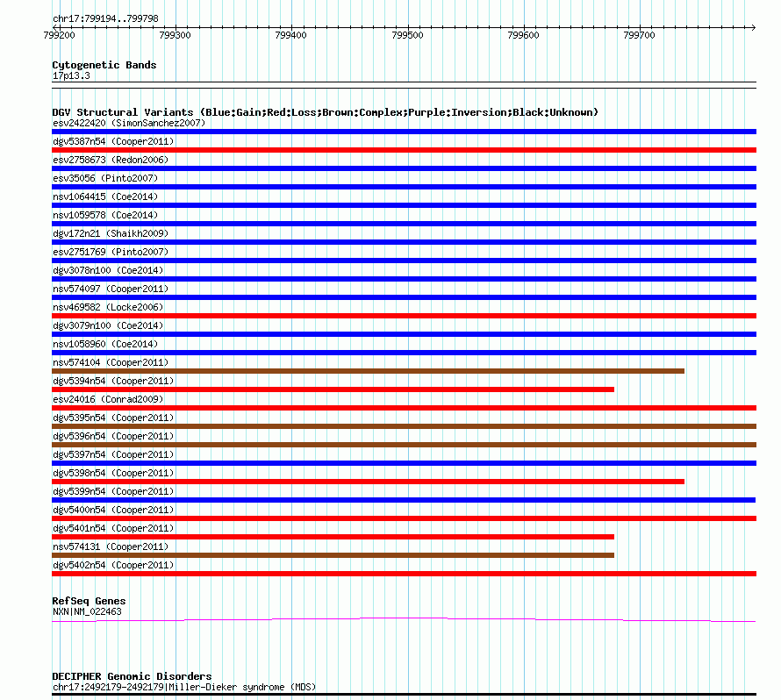Click the DGV Structural Variants track heading
The width and height of the screenshot is (781, 700).
coord(325,112)
